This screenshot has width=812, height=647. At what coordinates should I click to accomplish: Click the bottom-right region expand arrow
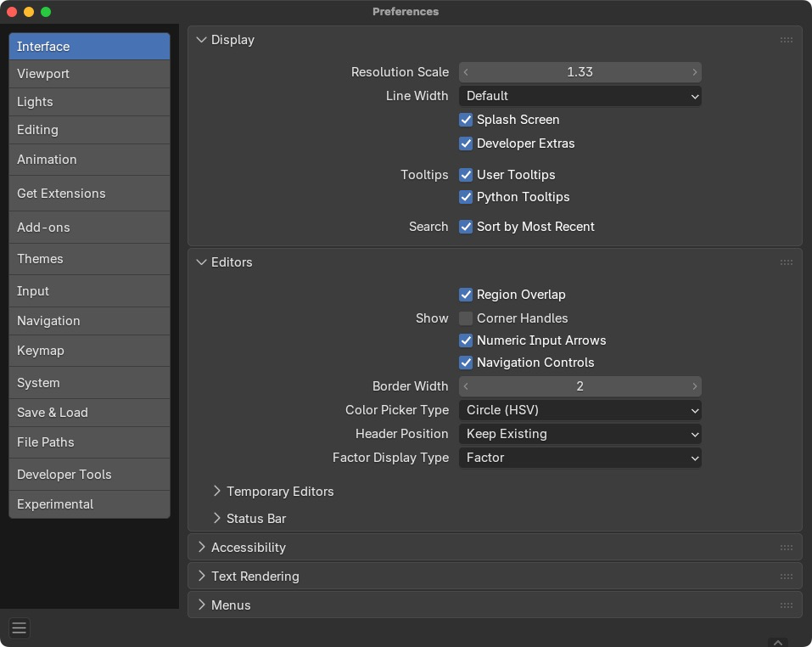pos(778,643)
